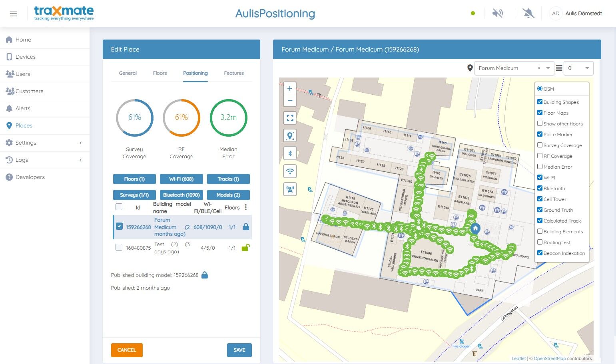This screenshot has height=364, width=616.
Task: Select the Positioning tab
Action: tap(195, 73)
